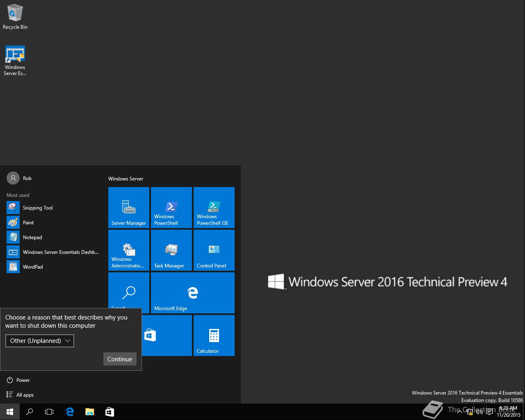Launch the Windows PowerShell ISE tile
Image resolution: width=525 pixels, height=420 pixels.
[214, 208]
